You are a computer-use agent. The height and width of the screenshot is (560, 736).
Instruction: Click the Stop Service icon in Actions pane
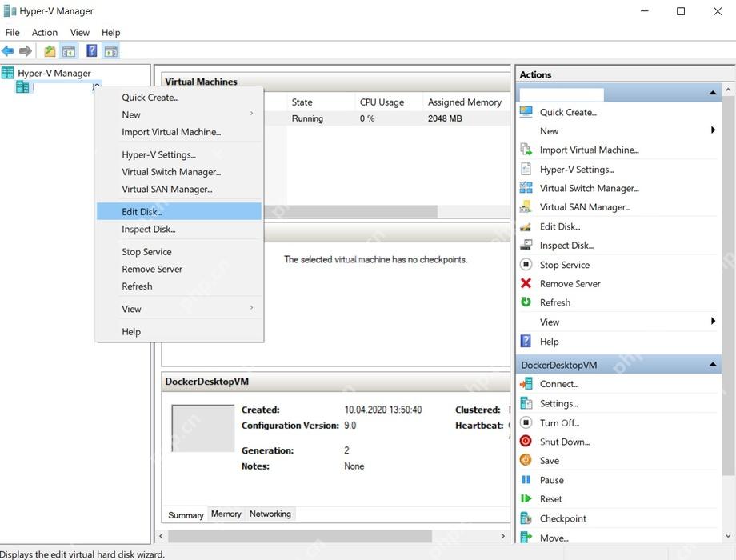click(x=526, y=264)
